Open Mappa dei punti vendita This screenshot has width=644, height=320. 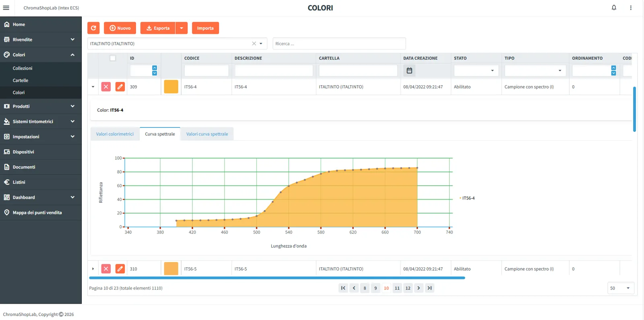tap(41, 213)
